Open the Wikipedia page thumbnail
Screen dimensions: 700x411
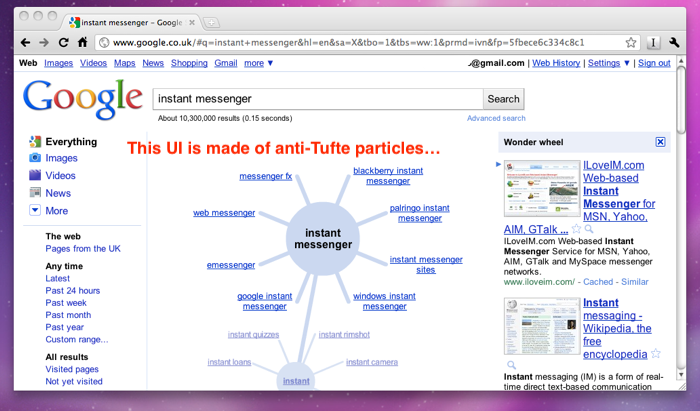[x=542, y=326]
